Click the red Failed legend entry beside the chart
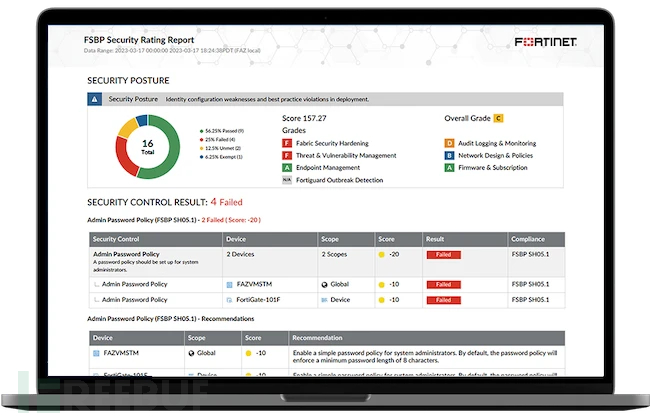650x420 pixels. click(223, 139)
